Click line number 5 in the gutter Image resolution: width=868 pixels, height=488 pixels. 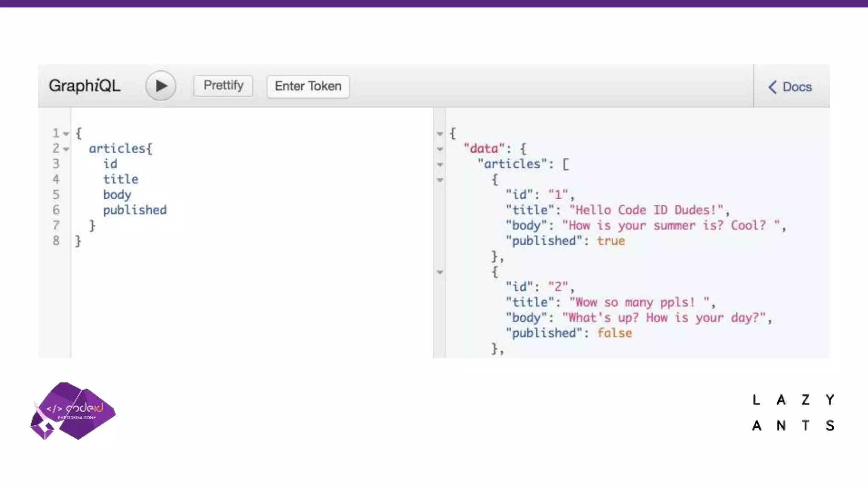click(56, 195)
